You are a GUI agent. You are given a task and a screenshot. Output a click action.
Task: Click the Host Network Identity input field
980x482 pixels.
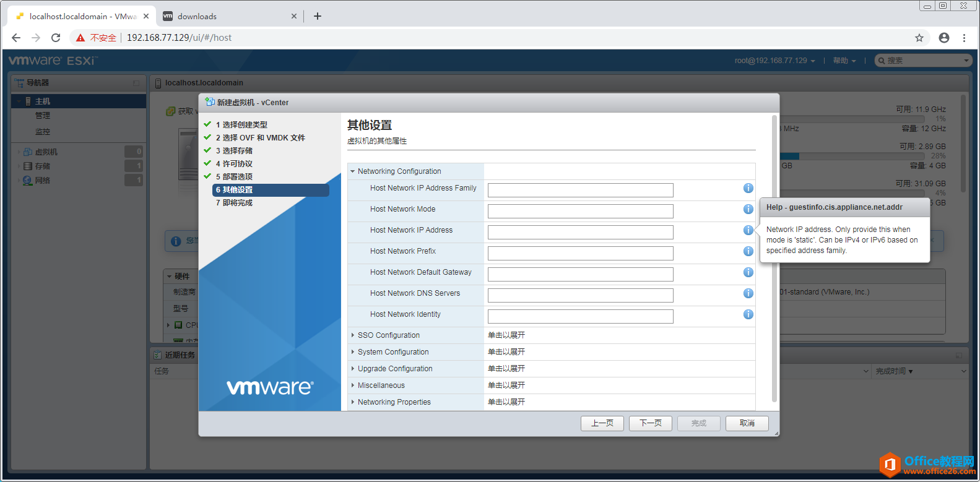pos(581,316)
